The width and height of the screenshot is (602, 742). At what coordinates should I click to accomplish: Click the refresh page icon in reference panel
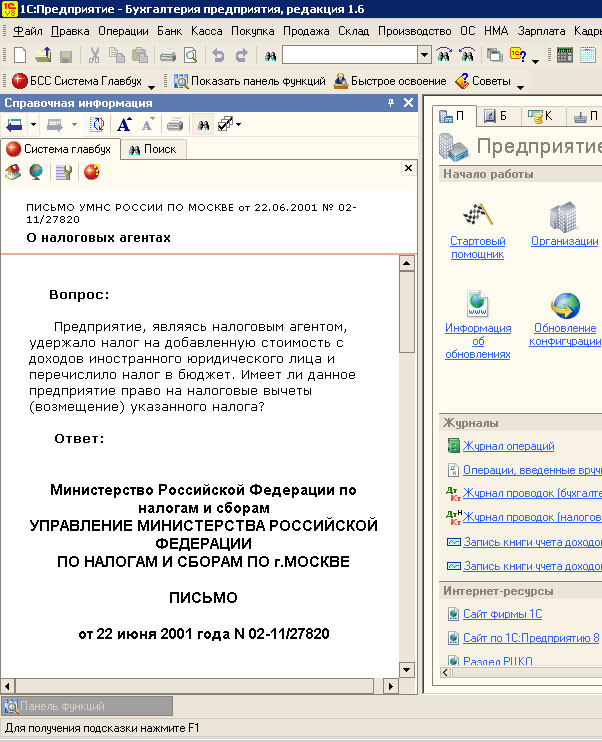[97, 125]
